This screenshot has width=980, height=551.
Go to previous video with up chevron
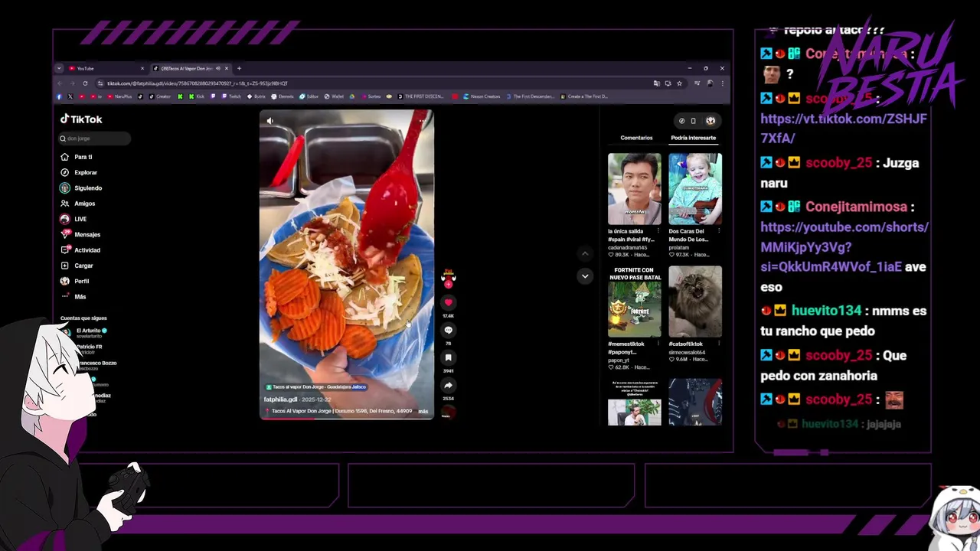pyautogui.click(x=585, y=253)
